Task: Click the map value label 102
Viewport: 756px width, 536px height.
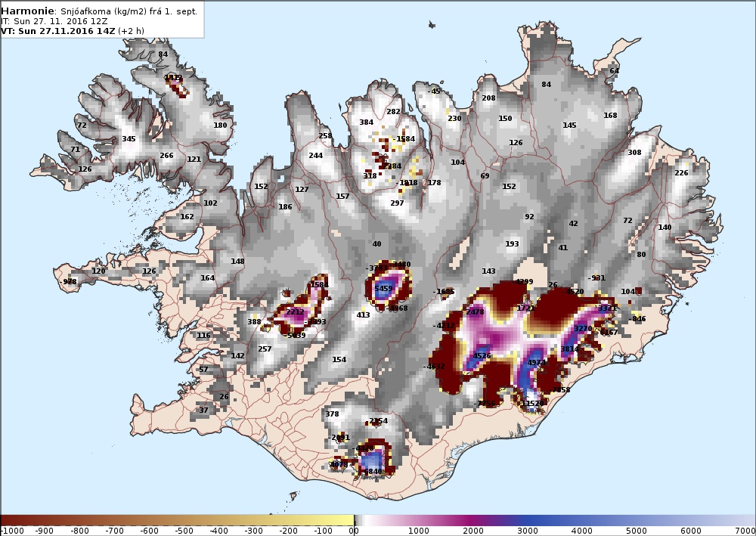Action: click(x=210, y=203)
